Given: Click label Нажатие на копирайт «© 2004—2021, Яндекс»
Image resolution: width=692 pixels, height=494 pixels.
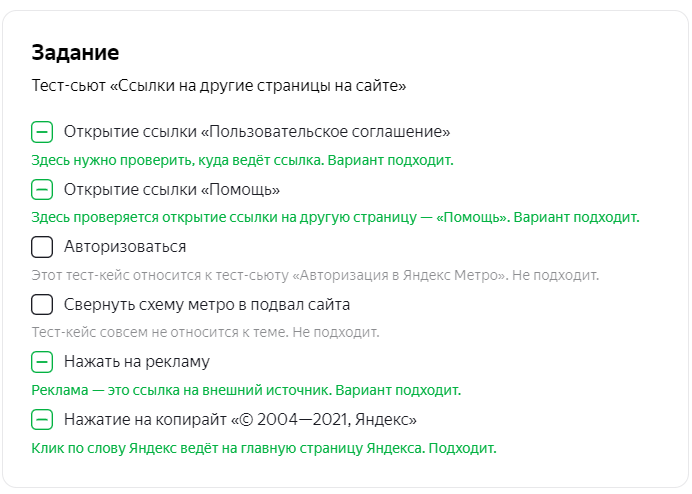Looking at the screenshot, I should click(x=240, y=419).
